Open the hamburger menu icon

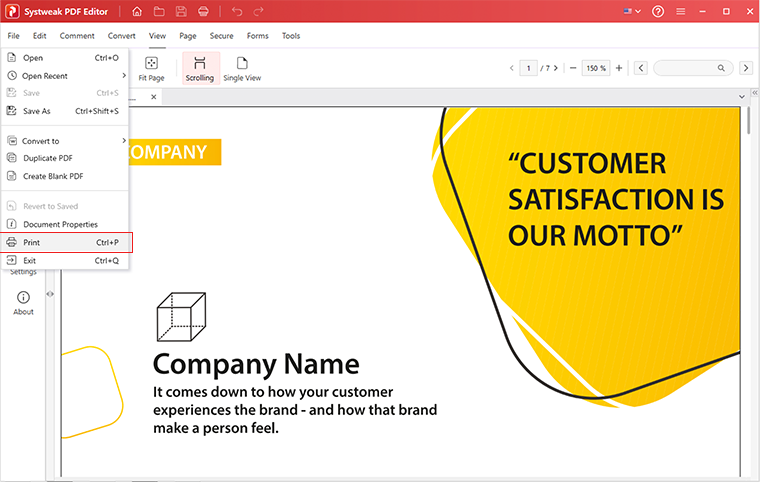point(681,11)
